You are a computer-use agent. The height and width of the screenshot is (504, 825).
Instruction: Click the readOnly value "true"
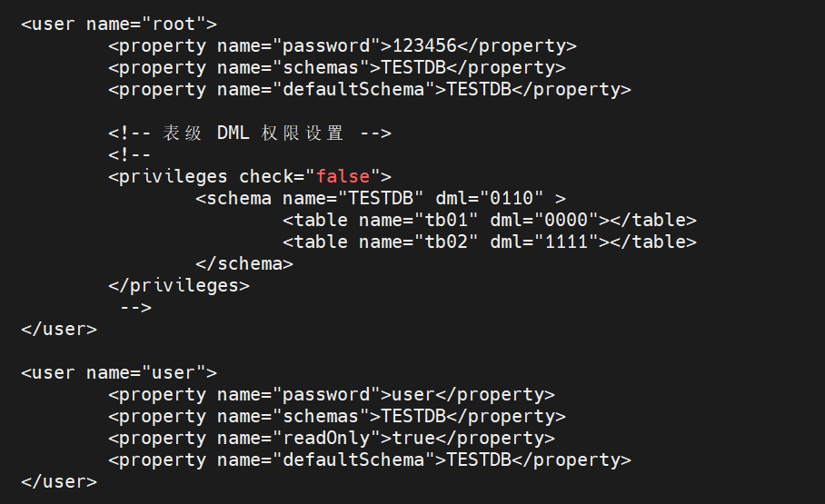(413, 438)
